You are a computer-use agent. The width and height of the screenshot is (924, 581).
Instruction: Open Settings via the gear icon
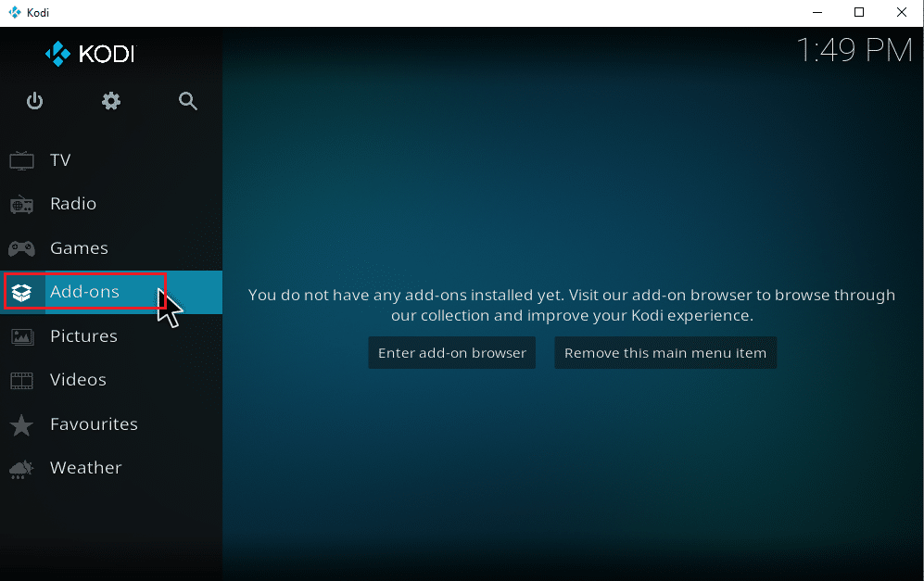click(x=111, y=101)
